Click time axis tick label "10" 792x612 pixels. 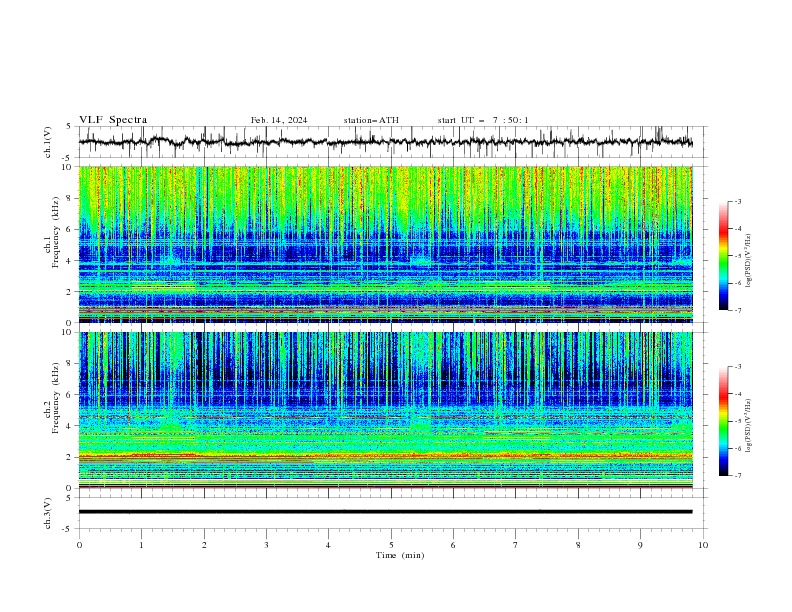703,545
